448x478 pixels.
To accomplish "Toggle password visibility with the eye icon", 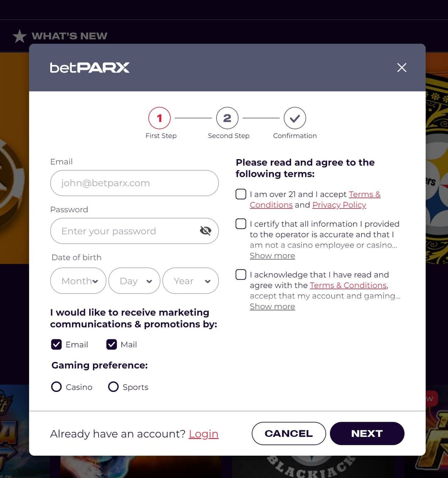I will pos(206,231).
